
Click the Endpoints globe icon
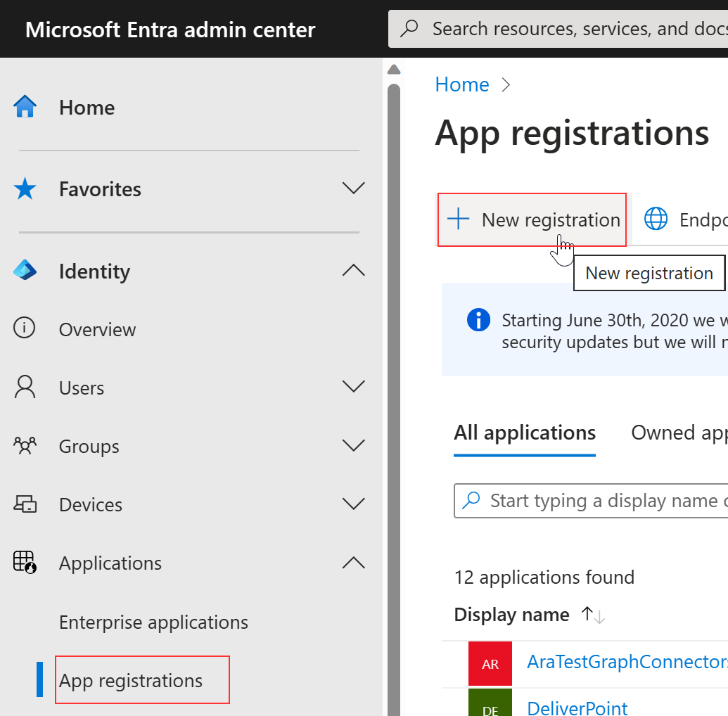pyautogui.click(x=656, y=219)
